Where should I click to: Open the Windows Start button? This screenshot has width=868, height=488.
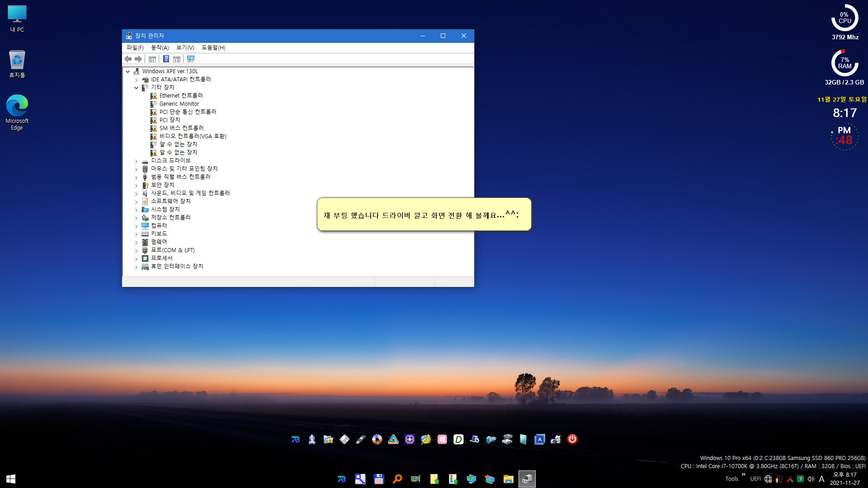tap(11, 479)
